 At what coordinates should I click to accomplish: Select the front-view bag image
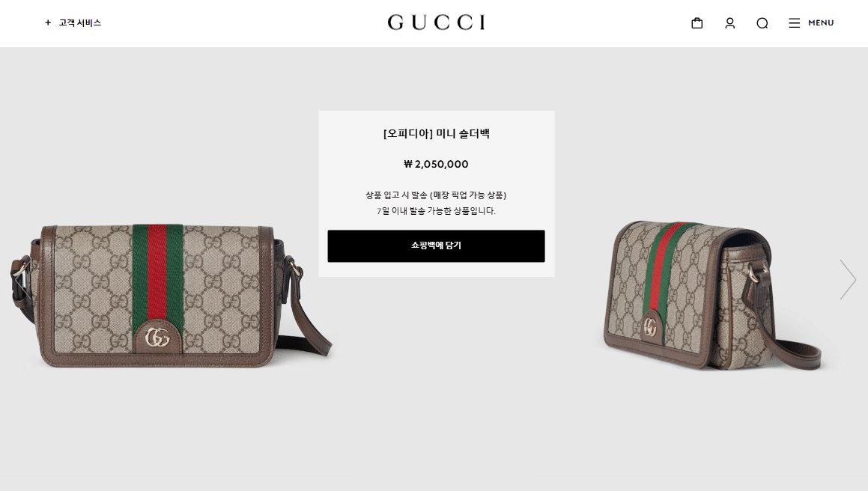pos(171,296)
